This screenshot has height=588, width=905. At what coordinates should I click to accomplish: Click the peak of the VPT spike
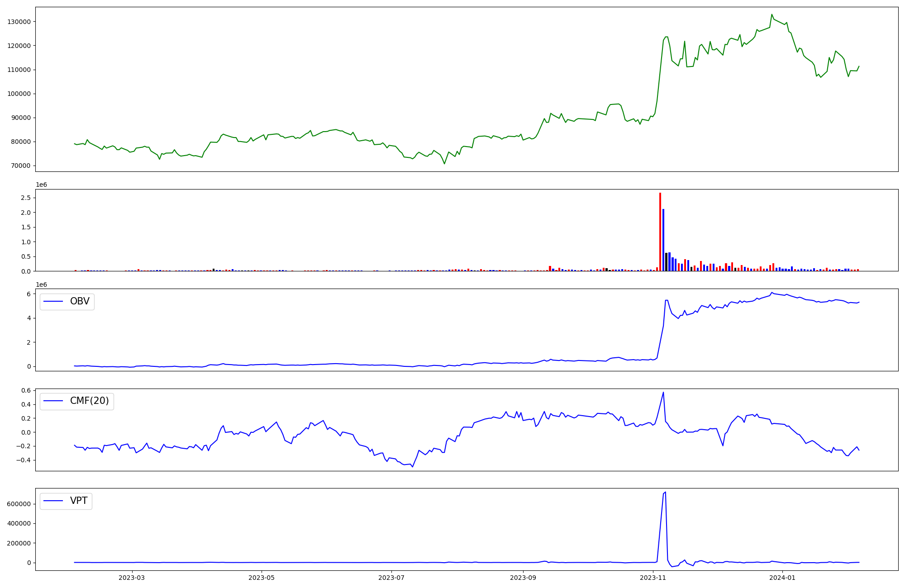pyautogui.click(x=665, y=492)
